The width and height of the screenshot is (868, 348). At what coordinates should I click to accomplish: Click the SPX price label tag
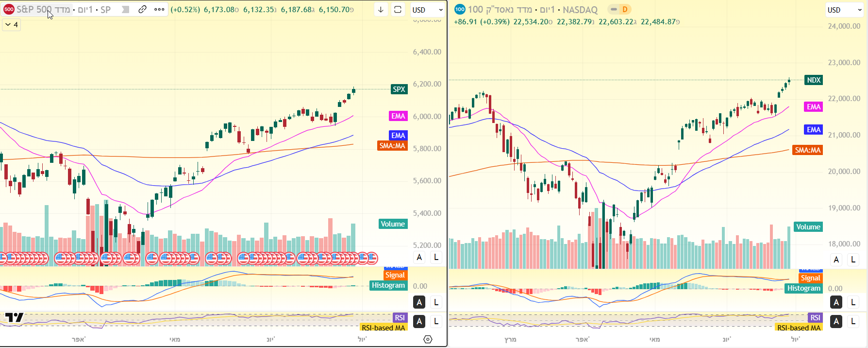[x=399, y=89]
